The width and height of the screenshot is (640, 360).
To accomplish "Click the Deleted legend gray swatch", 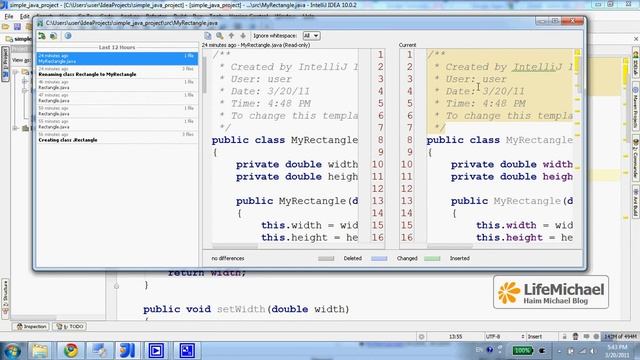I will point(326,258).
